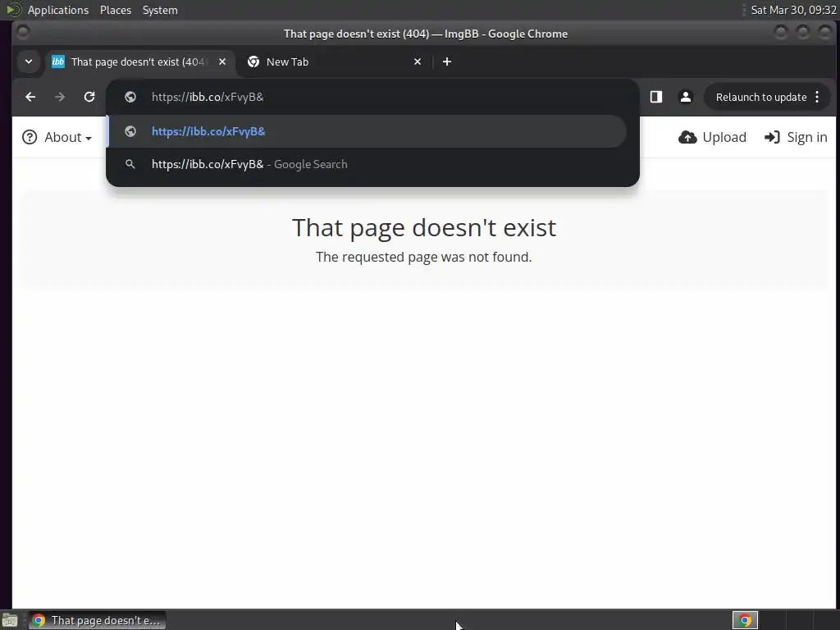
Task: Click Relaunch to update button
Action: click(760, 97)
